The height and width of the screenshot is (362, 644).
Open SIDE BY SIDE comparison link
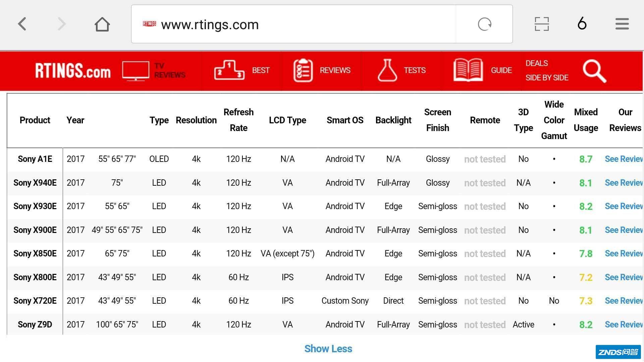click(547, 78)
